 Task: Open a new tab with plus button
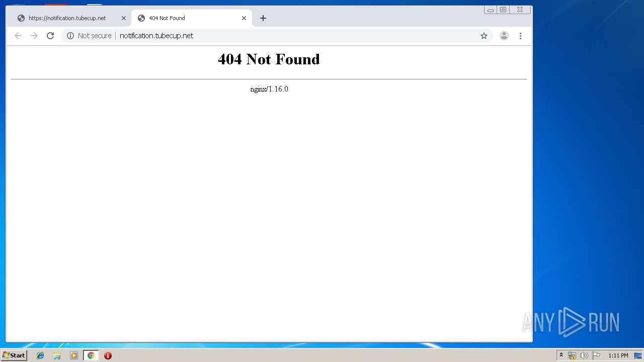263,18
